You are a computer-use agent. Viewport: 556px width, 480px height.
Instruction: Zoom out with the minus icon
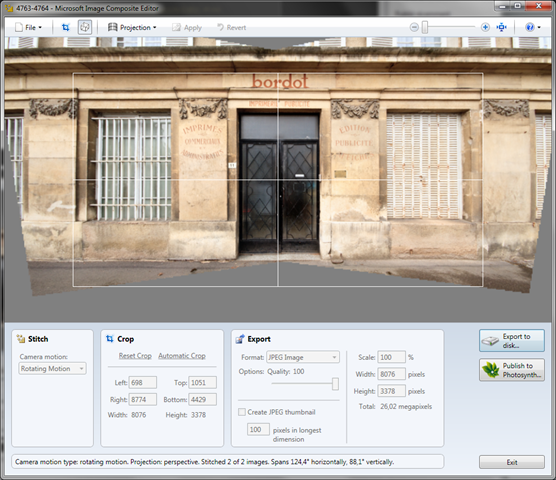tap(414, 27)
